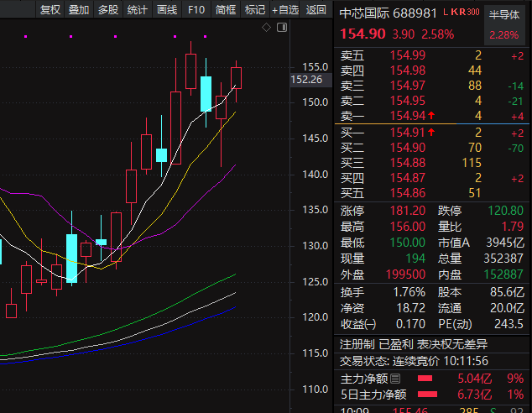Click 涨停 price 181.20

408,211
